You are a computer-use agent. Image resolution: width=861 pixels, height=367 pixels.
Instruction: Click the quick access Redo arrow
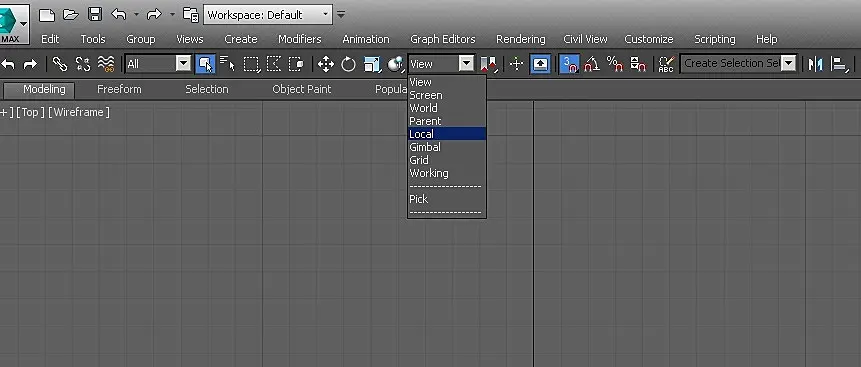tap(154, 15)
